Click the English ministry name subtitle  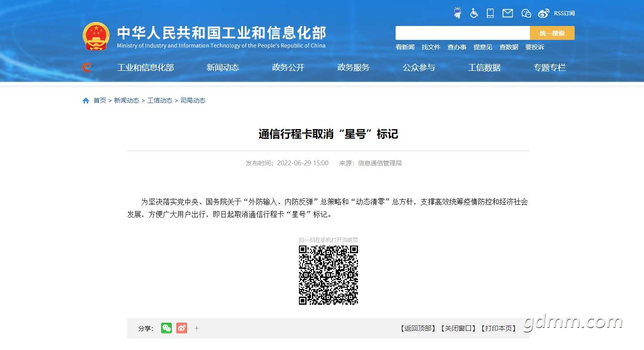coord(221,46)
